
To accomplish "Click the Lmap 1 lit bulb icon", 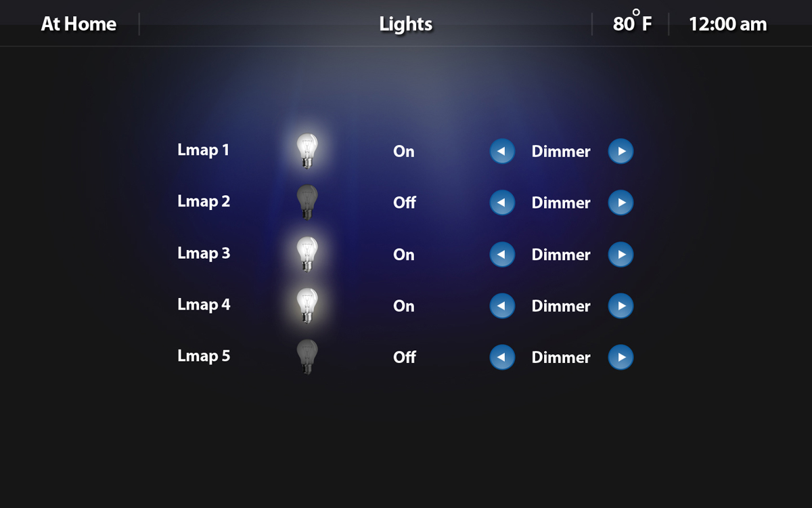I will 307,150.
